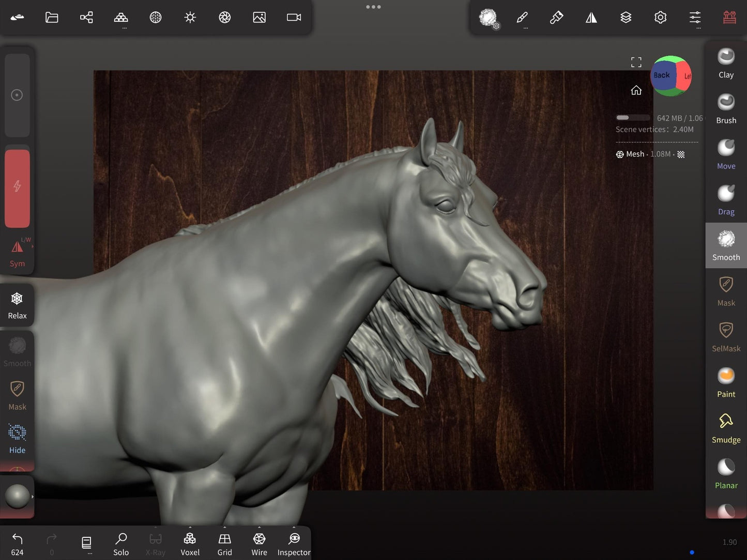Select the Clay brush tool

pyautogui.click(x=726, y=64)
